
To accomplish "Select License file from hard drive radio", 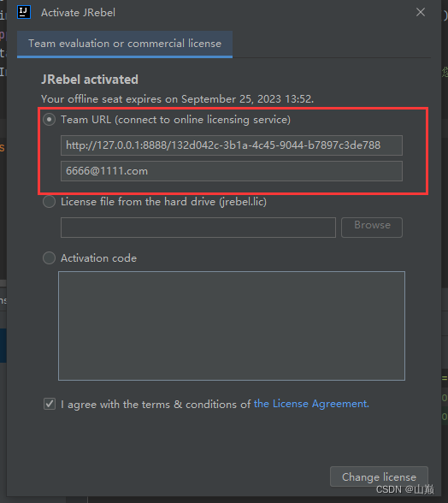I will [49, 202].
